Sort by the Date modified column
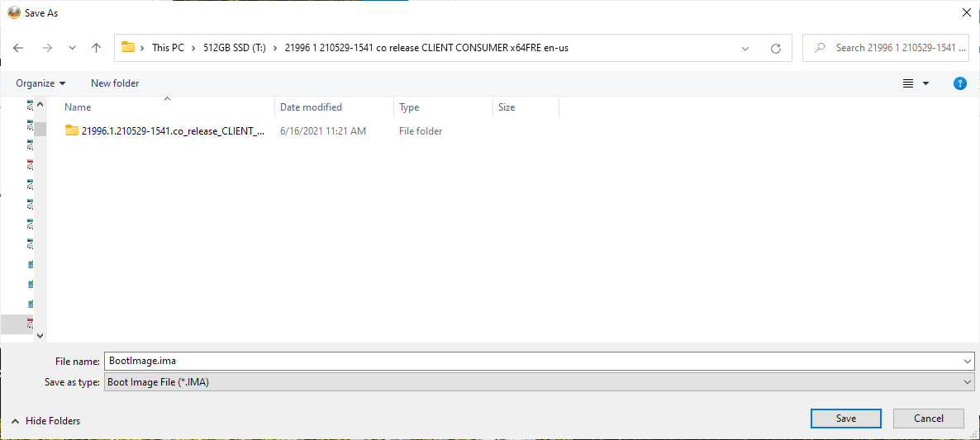 pyautogui.click(x=311, y=107)
